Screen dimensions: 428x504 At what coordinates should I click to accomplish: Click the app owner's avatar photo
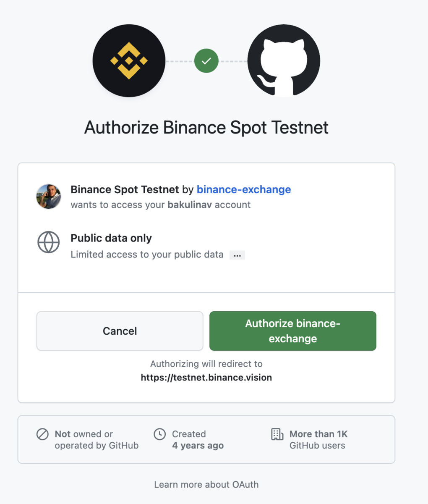point(49,196)
